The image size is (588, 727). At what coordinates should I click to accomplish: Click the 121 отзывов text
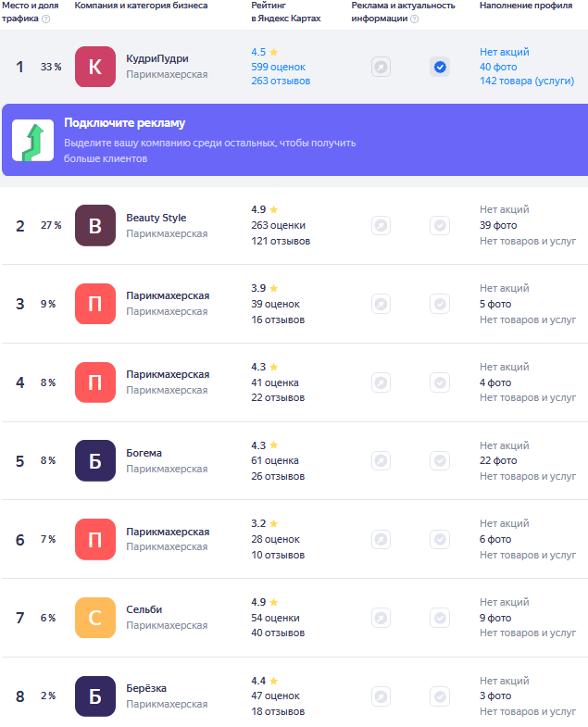pyautogui.click(x=281, y=241)
